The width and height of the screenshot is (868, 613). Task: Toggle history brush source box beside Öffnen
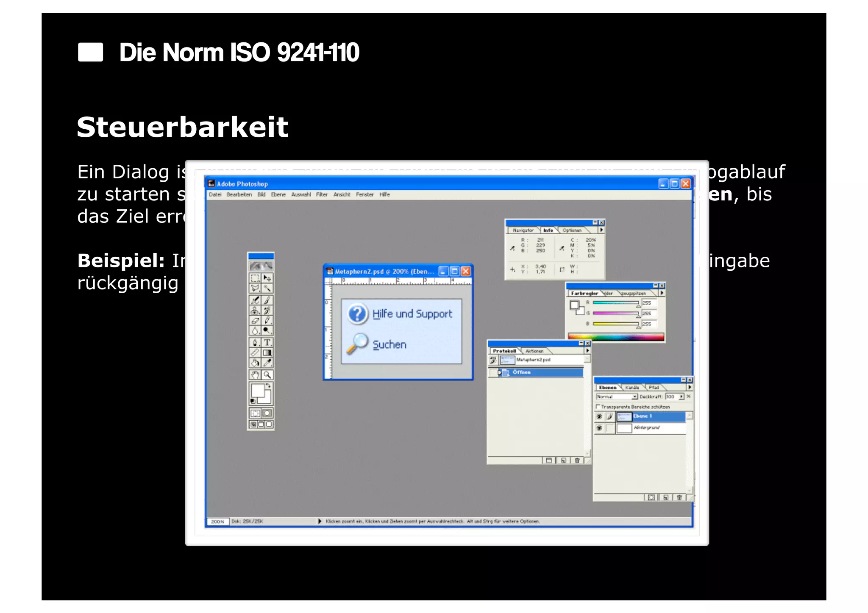click(x=493, y=373)
